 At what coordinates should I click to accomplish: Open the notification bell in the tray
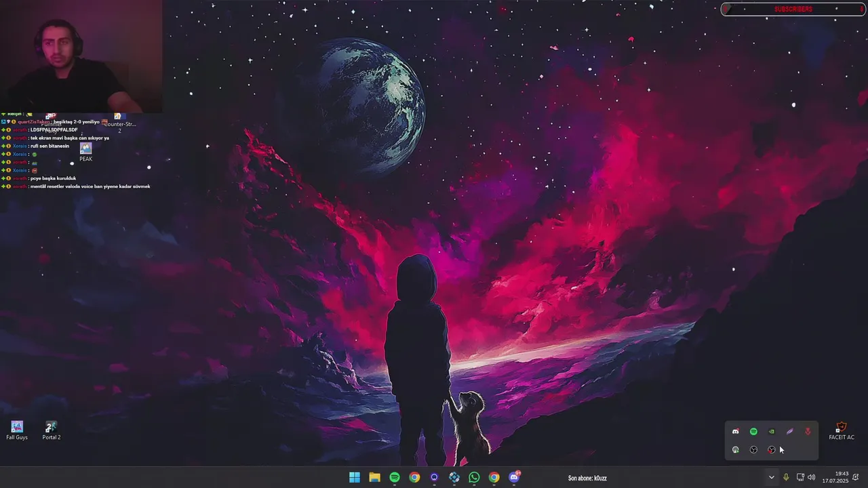[857, 477]
